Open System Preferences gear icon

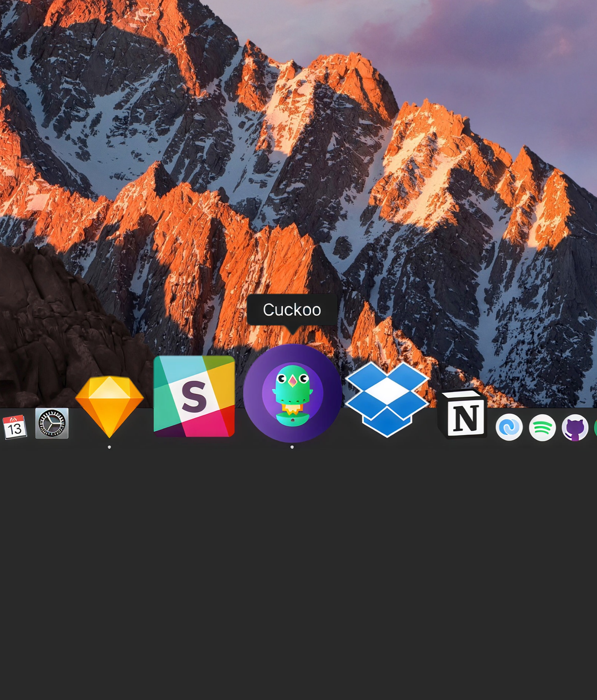pyautogui.click(x=52, y=423)
